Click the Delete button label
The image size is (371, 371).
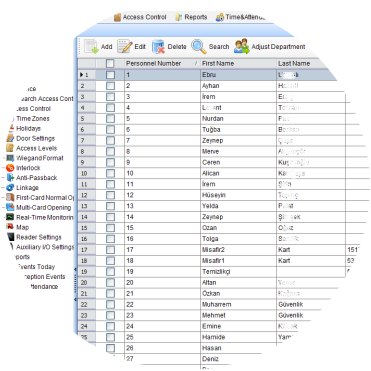(x=177, y=47)
